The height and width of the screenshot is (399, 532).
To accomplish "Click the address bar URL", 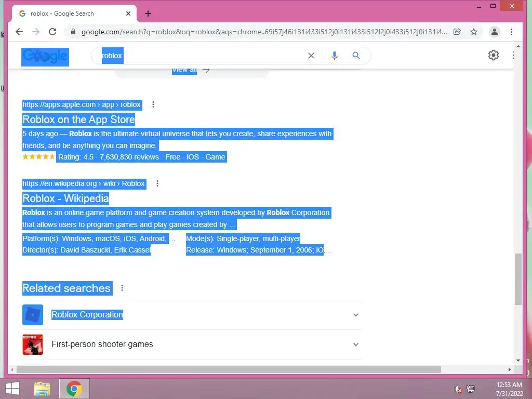I will pos(264,32).
